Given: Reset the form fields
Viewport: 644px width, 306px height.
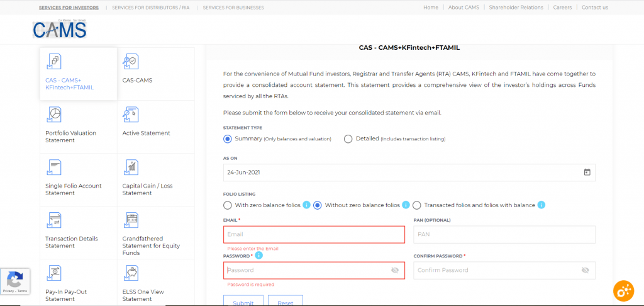Looking at the screenshot, I should [286, 301].
